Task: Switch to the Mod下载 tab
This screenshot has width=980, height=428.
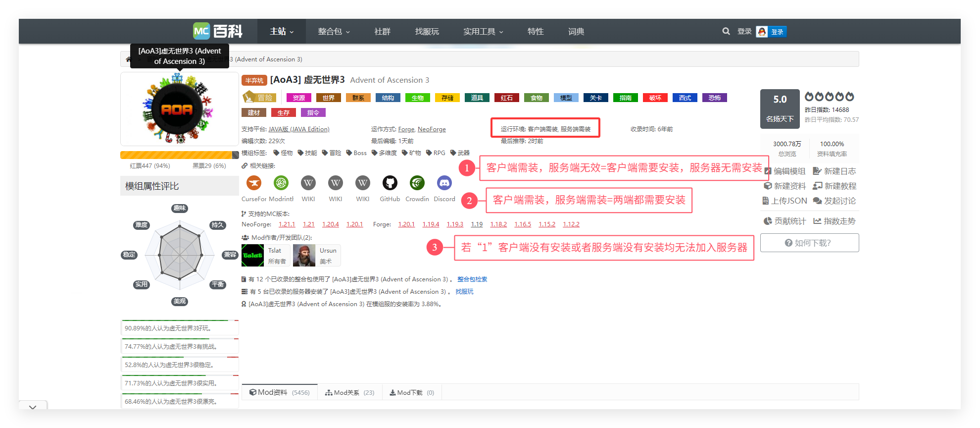Action: pyautogui.click(x=411, y=392)
